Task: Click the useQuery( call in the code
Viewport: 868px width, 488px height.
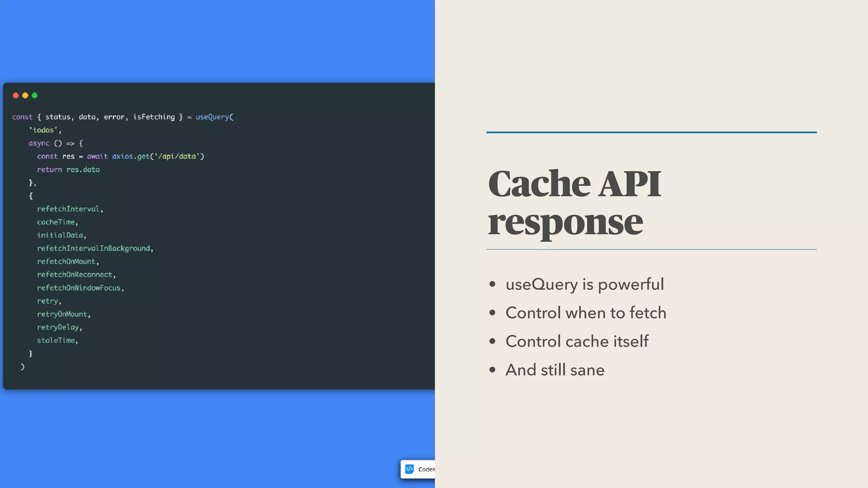Action: coord(214,117)
